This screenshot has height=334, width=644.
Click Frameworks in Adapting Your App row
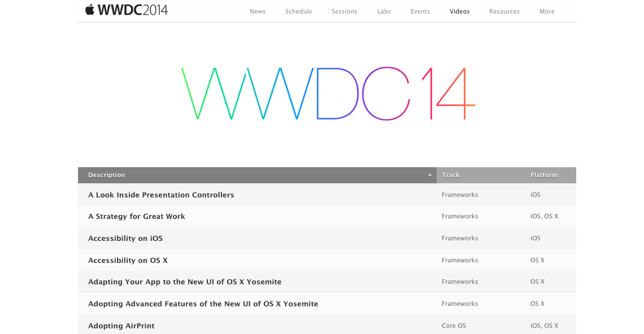coord(460,282)
